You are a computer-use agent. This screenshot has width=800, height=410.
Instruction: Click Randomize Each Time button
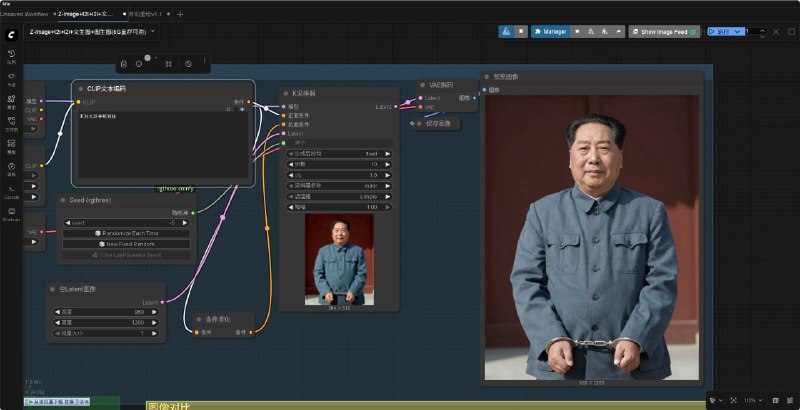coord(127,233)
